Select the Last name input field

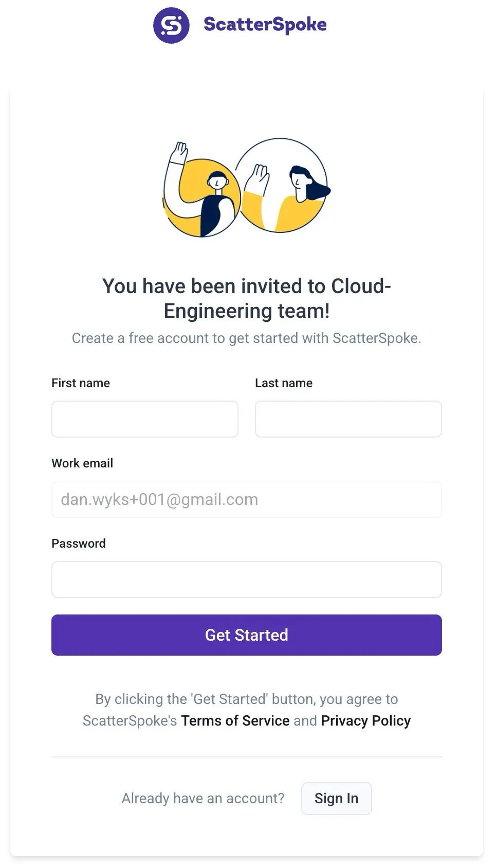(348, 419)
